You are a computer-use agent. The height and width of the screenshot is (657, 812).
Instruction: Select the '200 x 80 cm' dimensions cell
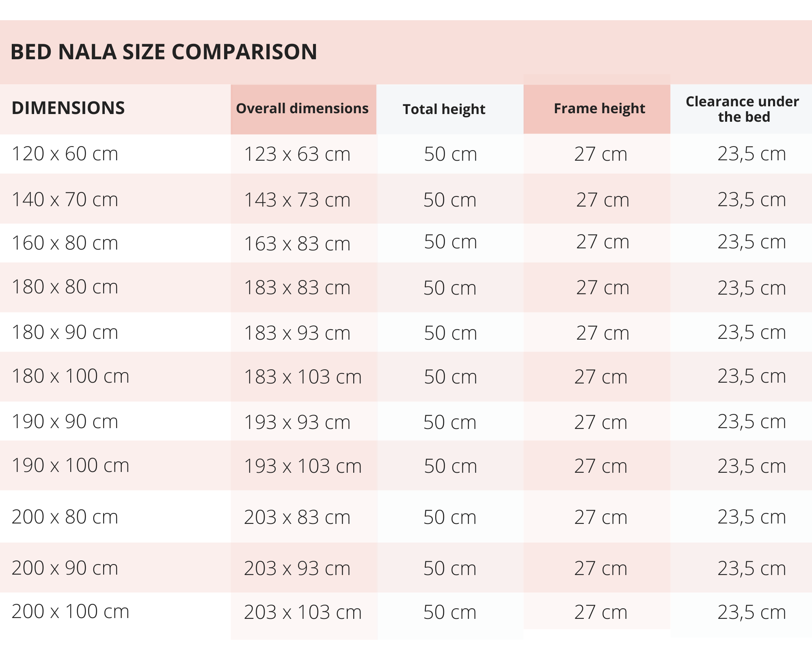65,517
